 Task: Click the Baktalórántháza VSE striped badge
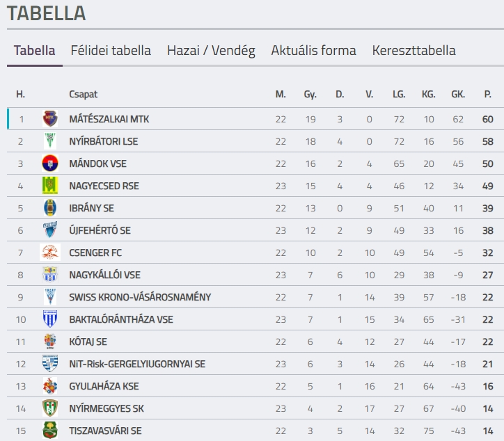pyautogui.click(x=50, y=319)
